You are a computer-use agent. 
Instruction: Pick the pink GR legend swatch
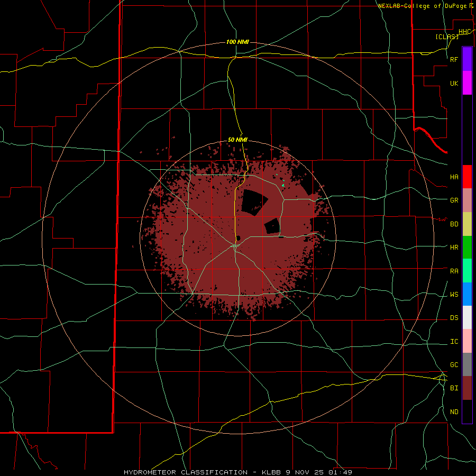pos(467,200)
